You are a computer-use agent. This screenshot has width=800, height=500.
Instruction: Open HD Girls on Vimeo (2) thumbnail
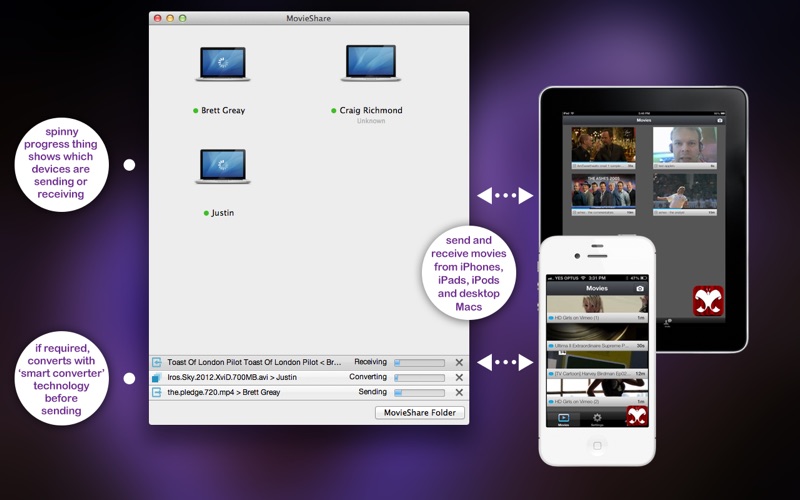pos(597,392)
